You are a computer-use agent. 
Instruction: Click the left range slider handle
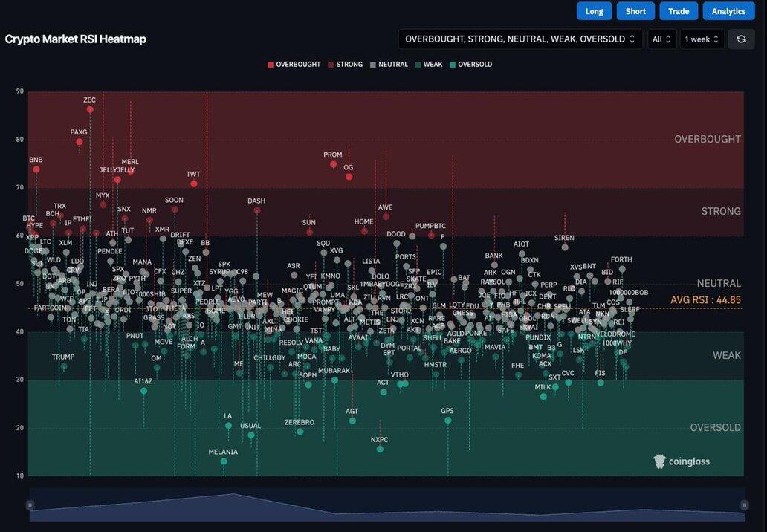click(x=30, y=505)
